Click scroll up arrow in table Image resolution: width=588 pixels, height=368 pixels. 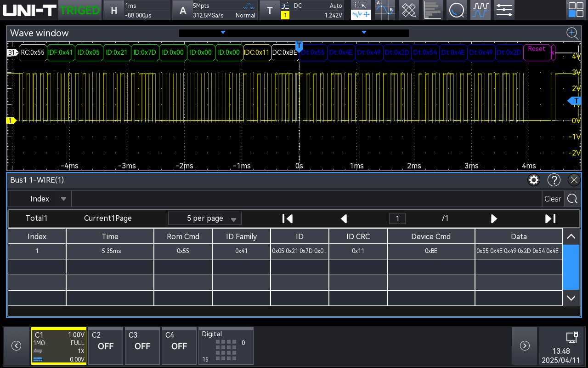pos(571,236)
